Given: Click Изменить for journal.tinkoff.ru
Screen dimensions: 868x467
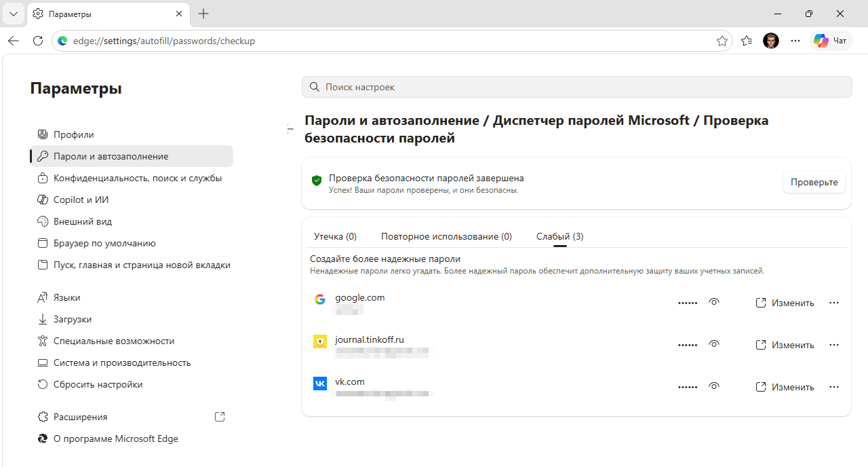Looking at the screenshot, I should point(785,345).
